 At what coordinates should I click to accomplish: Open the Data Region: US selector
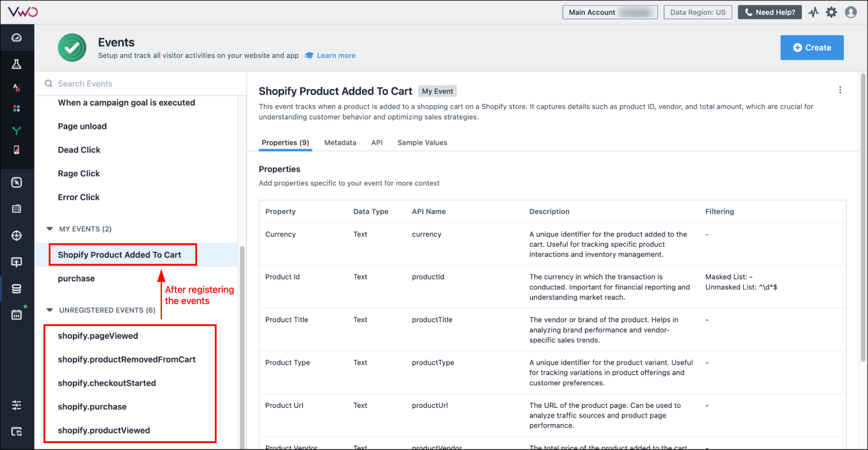[x=697, y=12]
